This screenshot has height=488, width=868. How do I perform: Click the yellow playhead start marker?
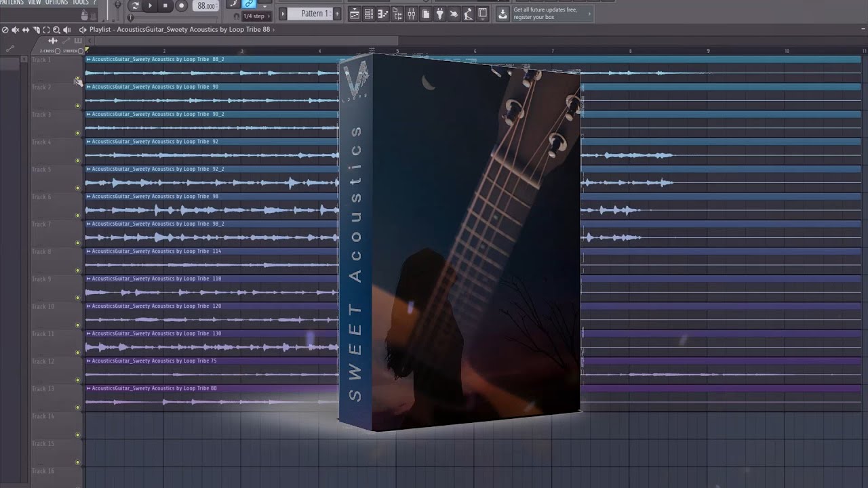coord(87,49)
